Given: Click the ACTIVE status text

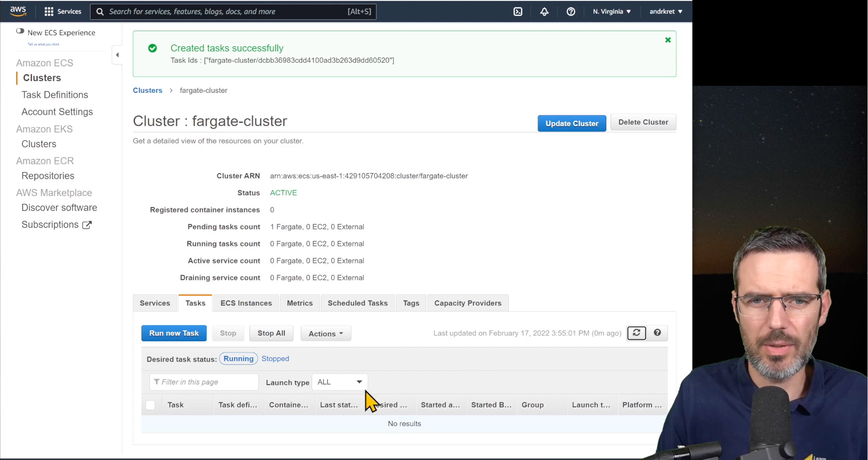Looking at the screenshot, I should pyautogui.click(x=283, y=193).
